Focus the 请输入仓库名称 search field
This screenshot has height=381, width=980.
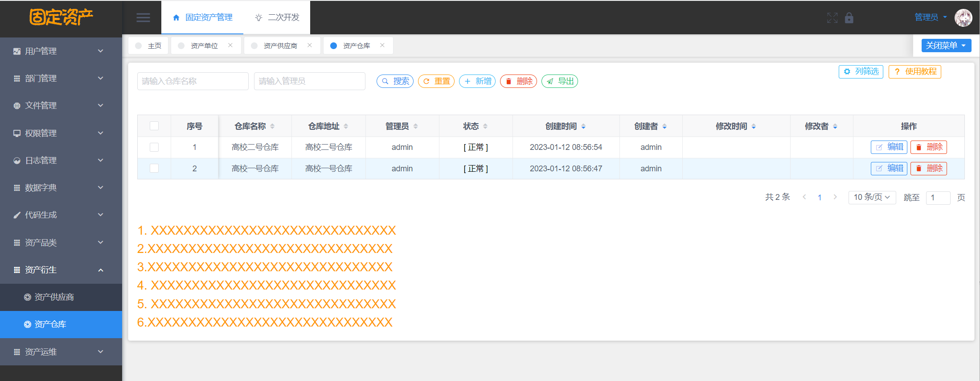point(193,81)
